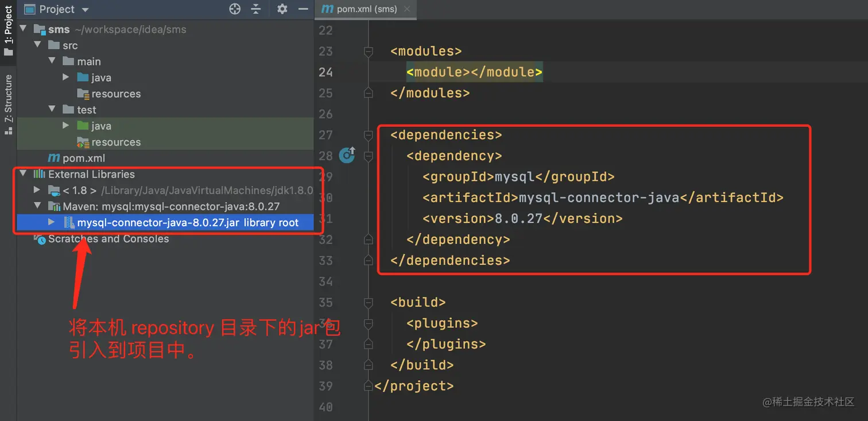The width and height of the screenshot is (868, 421).
Task: Click the blue java source folder icon under main
Action: 83,78
